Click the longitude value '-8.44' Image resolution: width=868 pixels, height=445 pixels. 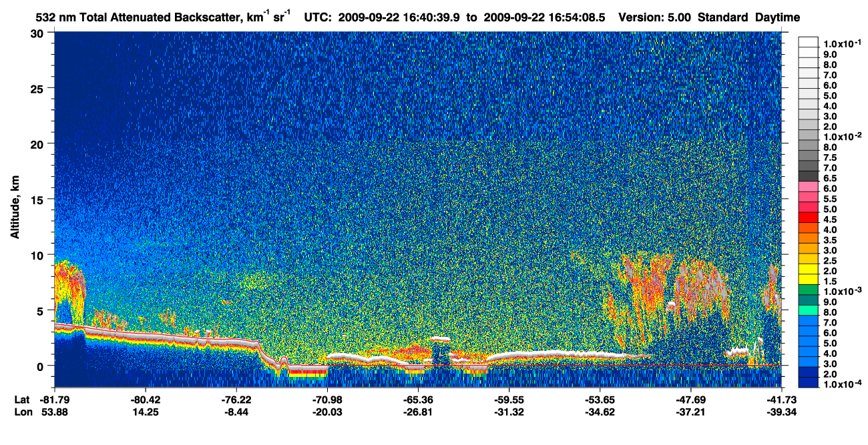[x=236, y=412]
